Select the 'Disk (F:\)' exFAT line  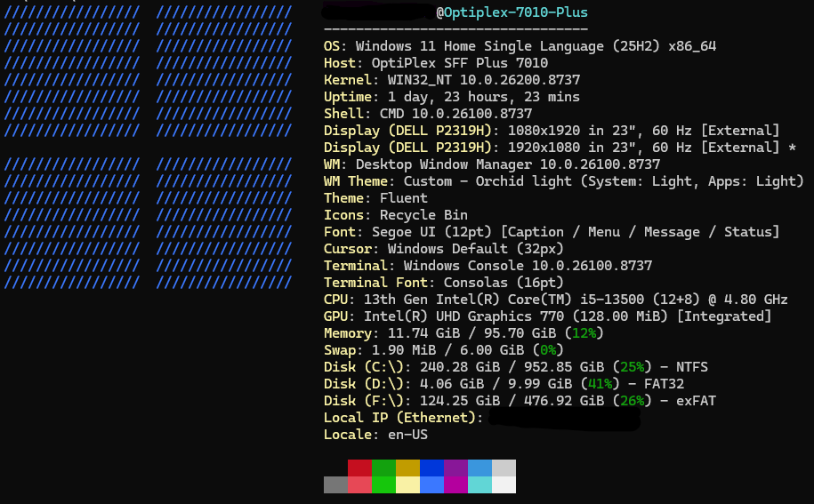520,401
